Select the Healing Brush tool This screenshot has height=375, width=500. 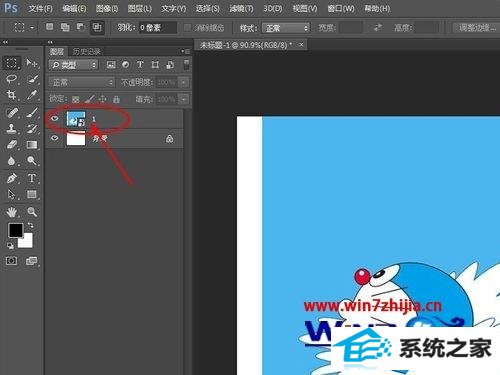12,112
